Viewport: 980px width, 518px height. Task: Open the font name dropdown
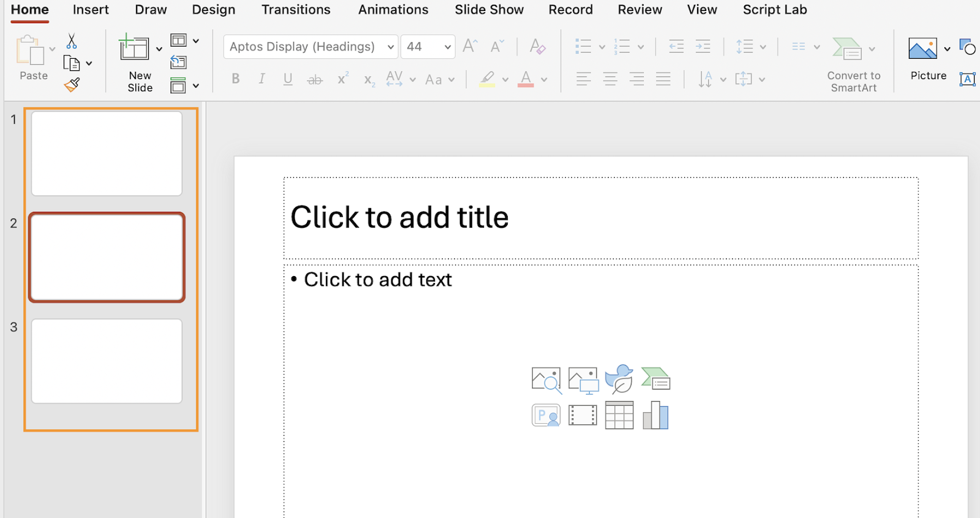tap(390, 47)
